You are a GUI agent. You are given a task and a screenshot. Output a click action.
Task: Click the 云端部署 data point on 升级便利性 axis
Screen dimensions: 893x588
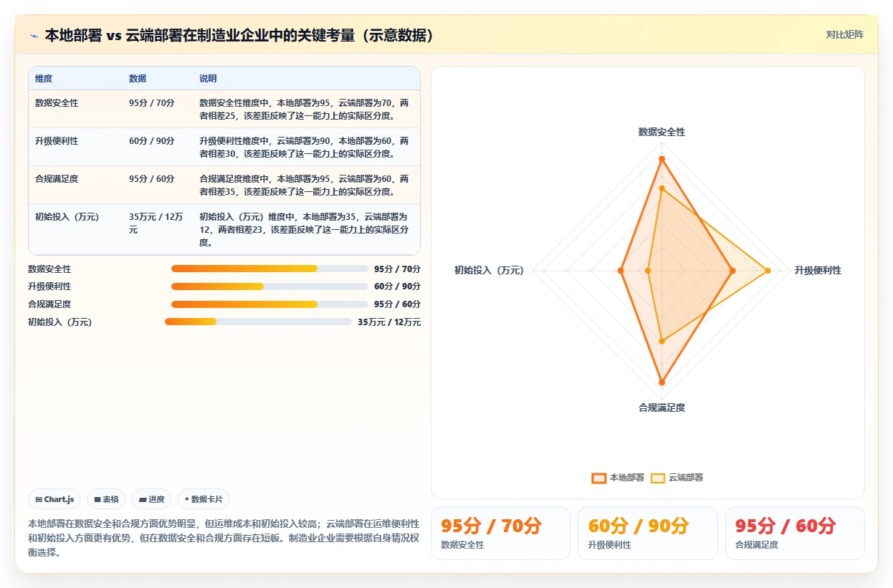(x=768, y=271)
